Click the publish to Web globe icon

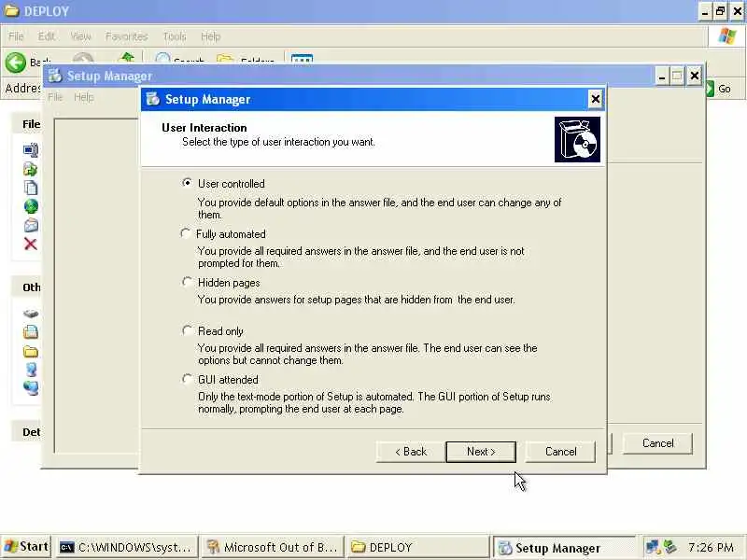pos(31,206)
